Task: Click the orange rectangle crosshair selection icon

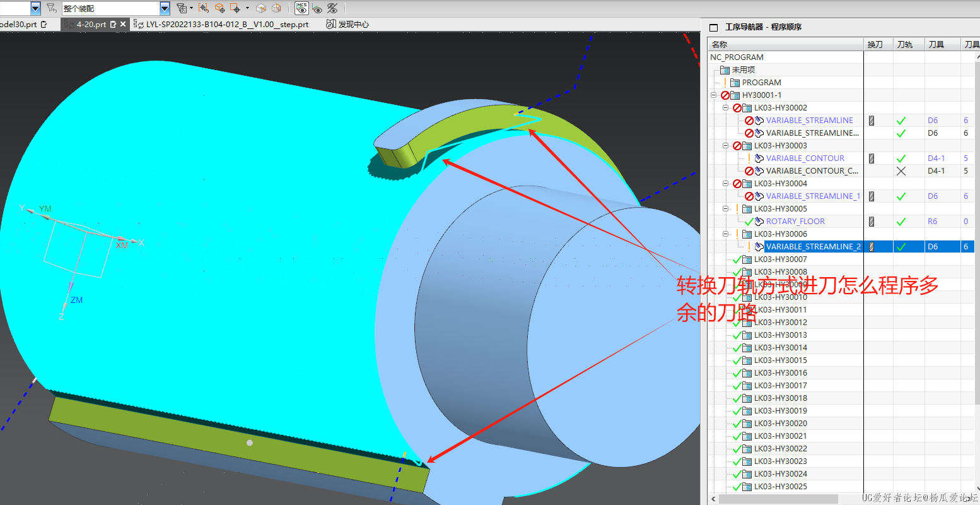Action: coord(235,8)
